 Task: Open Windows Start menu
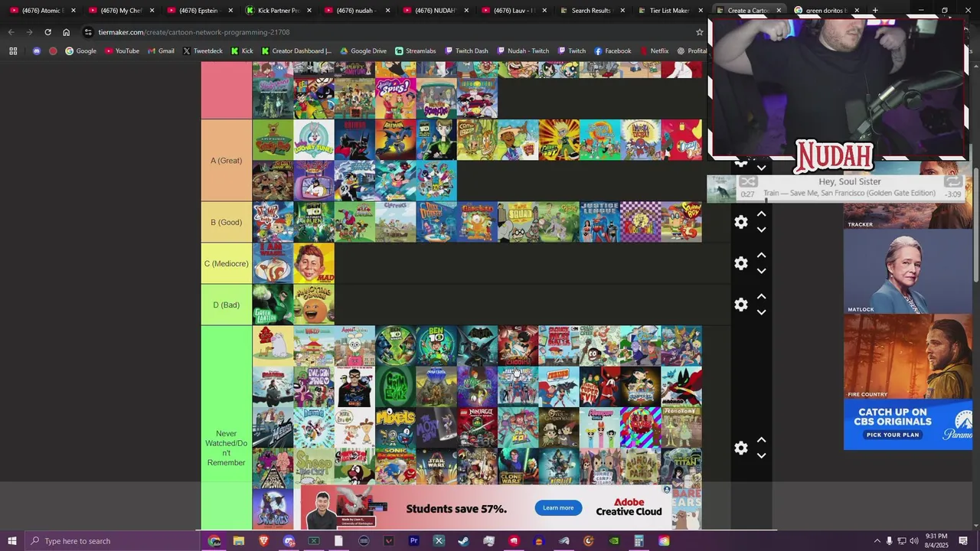[11, 541]
